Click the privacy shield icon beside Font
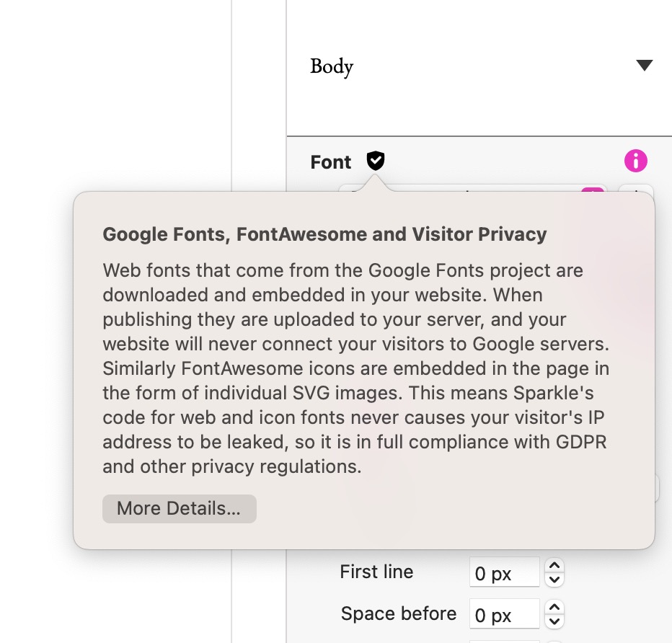672x643 pixels. click(x=376, y=161)
